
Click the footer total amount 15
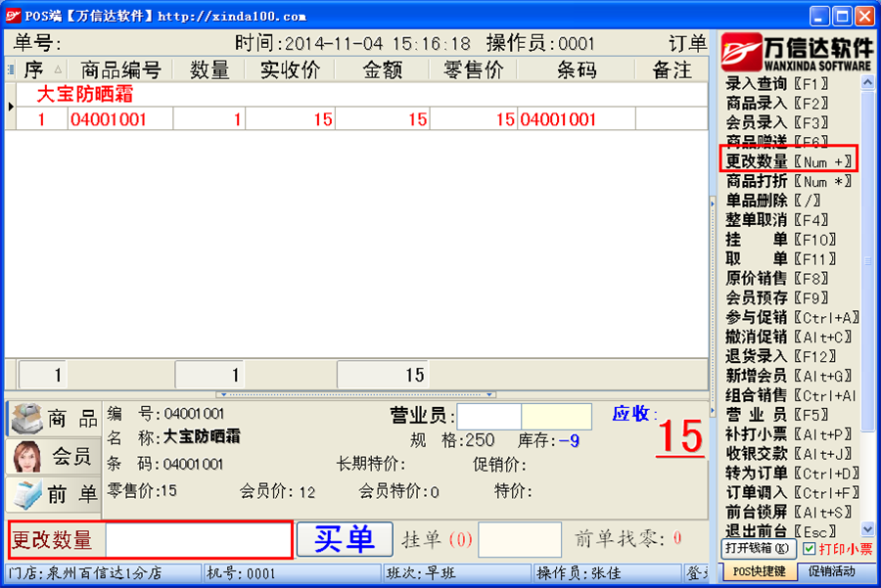click(383, 375)
